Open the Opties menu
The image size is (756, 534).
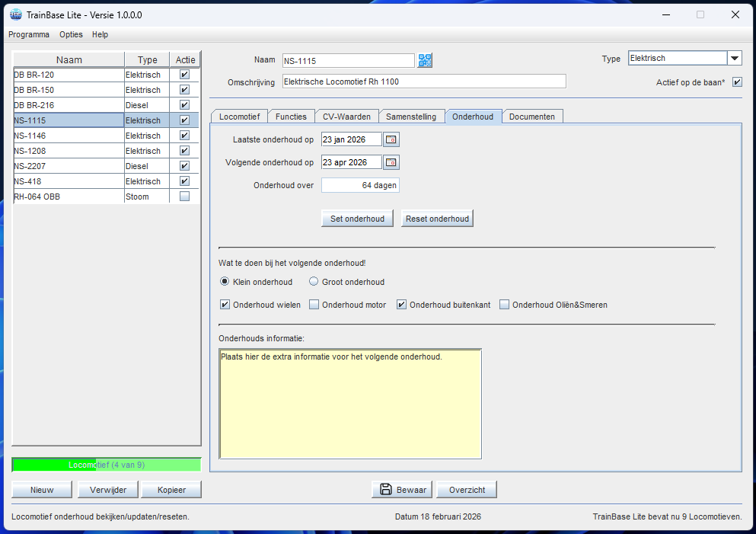(x=72, y=34)
